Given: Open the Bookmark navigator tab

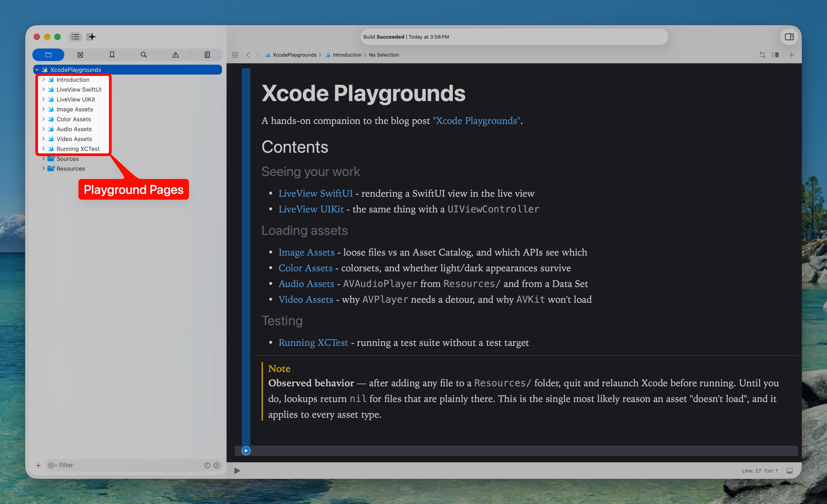Looking at the screenshot, I should (x=112, y=55).
